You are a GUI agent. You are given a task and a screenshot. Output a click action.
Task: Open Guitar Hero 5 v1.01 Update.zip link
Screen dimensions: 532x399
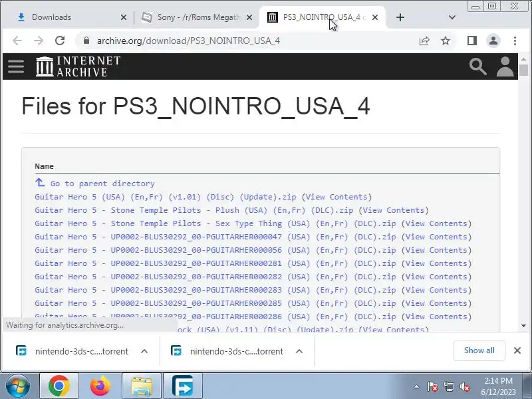tap(165, 197)
